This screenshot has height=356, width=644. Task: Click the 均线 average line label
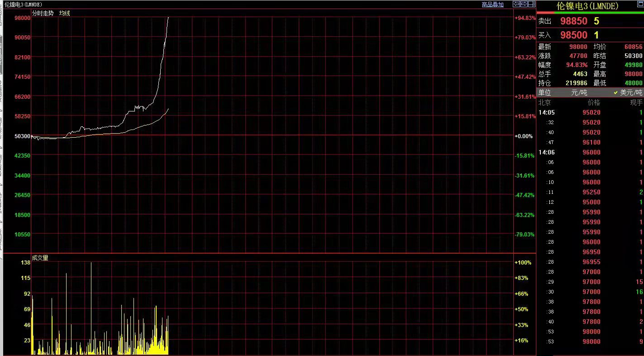pos(65,13)
